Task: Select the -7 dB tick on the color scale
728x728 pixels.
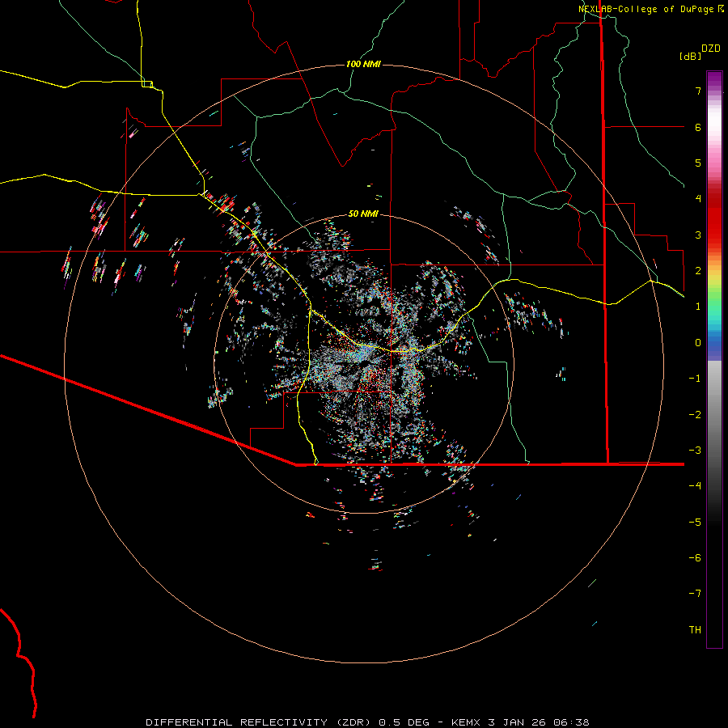Action: click(695, 594)
